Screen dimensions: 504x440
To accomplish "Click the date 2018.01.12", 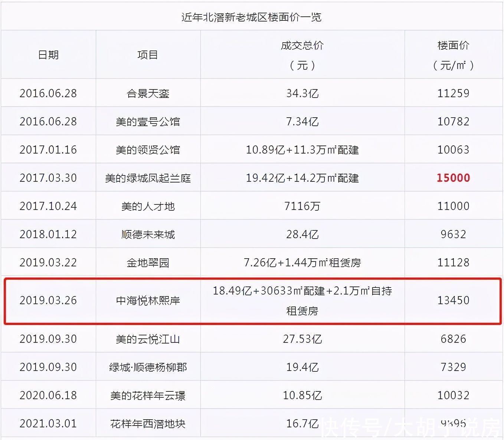I will click(48, 234).
